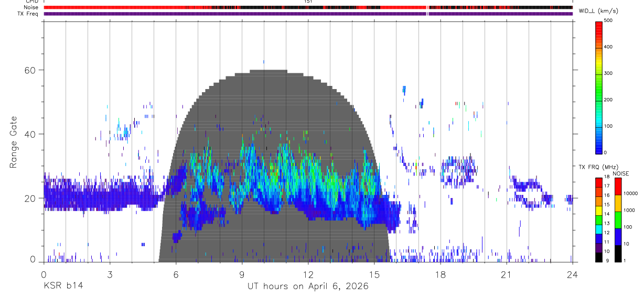Select the "KSR b14" radar beam label
This screenshot has height=297, width=644.
tap(63, 287)
